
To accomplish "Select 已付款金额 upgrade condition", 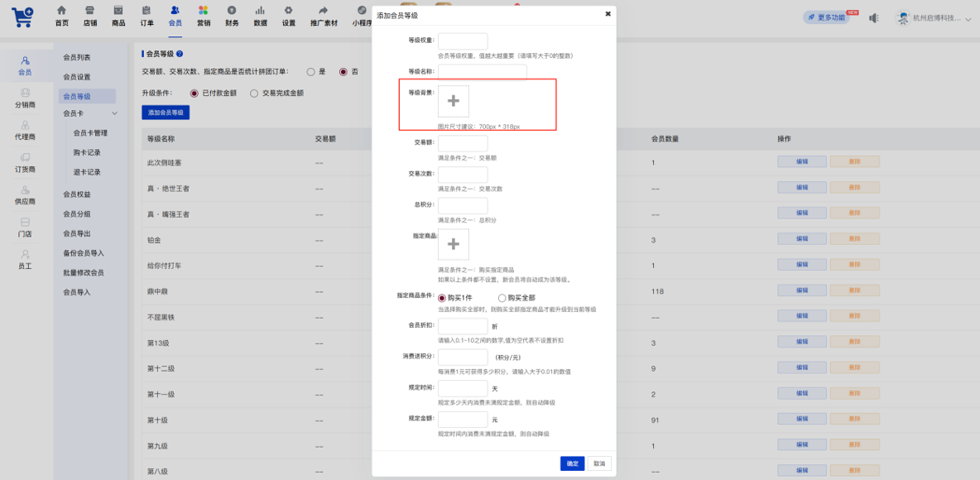I will pos(195,94).
